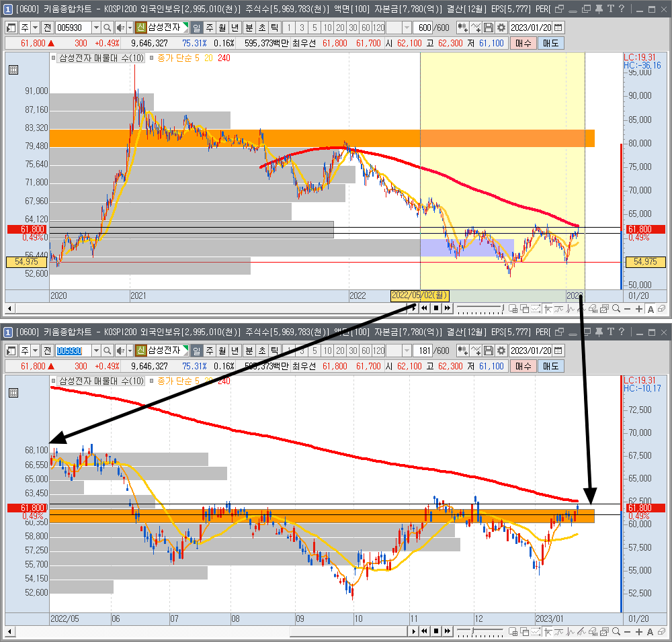Image resolution: width=672 pixels, height=642 pixels.
Task: Open chart settings gear in bottom chart window
Action: [501, 351]
